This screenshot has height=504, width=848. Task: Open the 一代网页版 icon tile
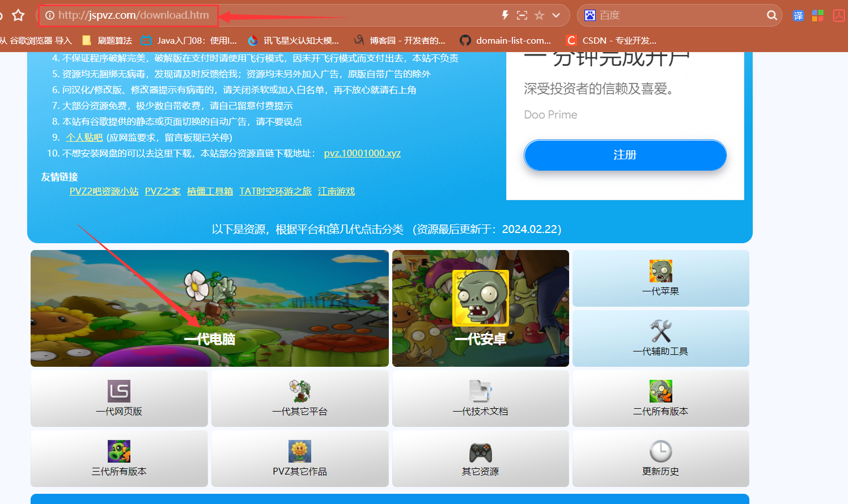[119, 399]
